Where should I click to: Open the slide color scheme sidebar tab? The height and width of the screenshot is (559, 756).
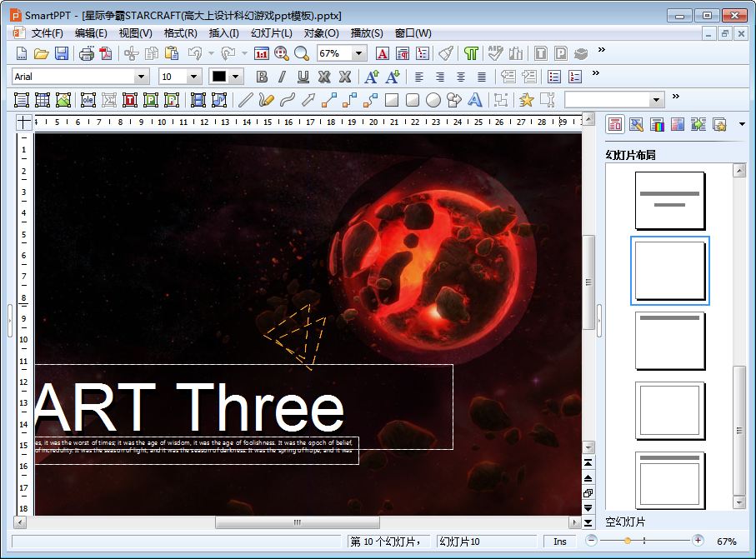(x=657, y=124)
